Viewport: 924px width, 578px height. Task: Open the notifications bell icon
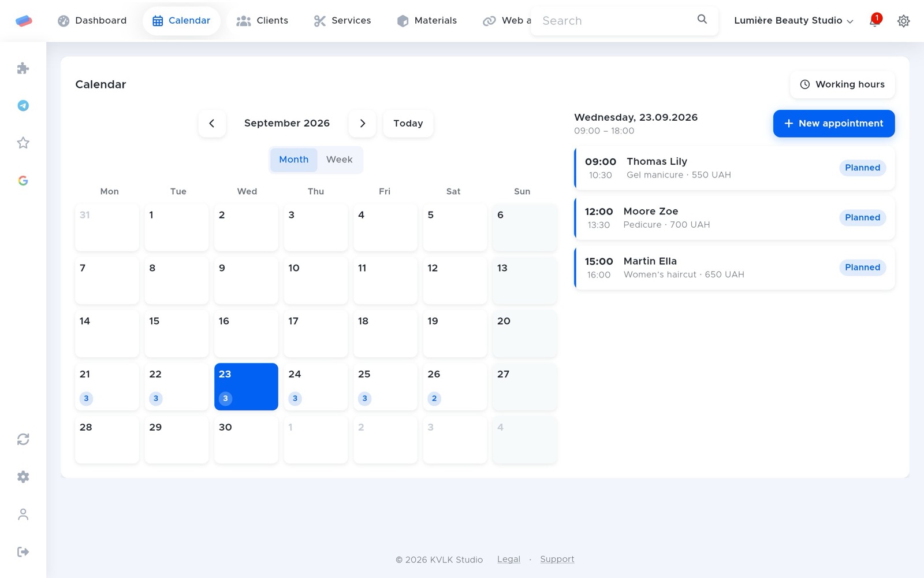[x=875, y=21]
